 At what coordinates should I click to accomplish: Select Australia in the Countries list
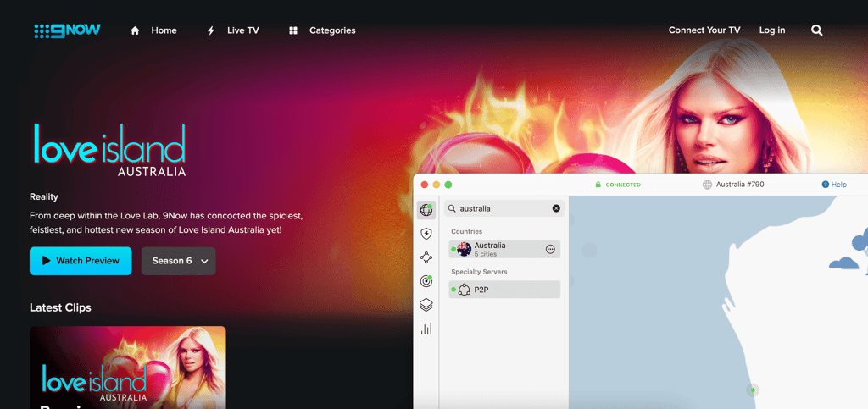(x=504, y=249)
